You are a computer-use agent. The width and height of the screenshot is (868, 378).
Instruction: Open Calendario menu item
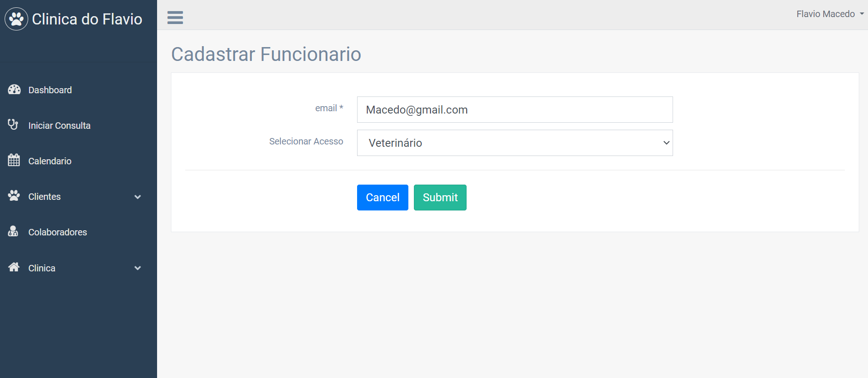(x=50, y=161)
